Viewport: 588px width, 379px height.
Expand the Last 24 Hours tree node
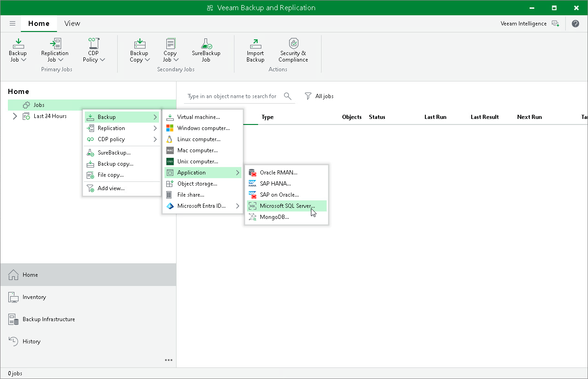click(15, 116)
